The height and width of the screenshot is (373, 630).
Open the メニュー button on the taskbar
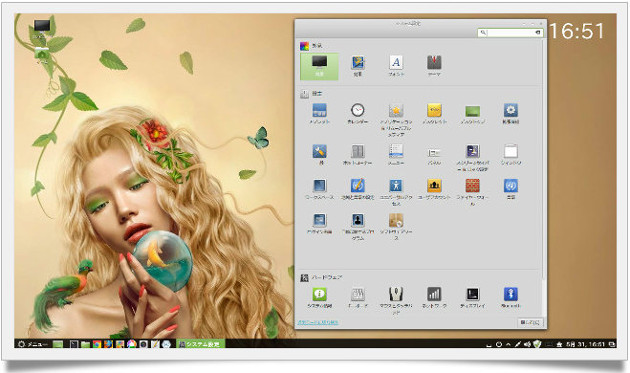point(33,344)
